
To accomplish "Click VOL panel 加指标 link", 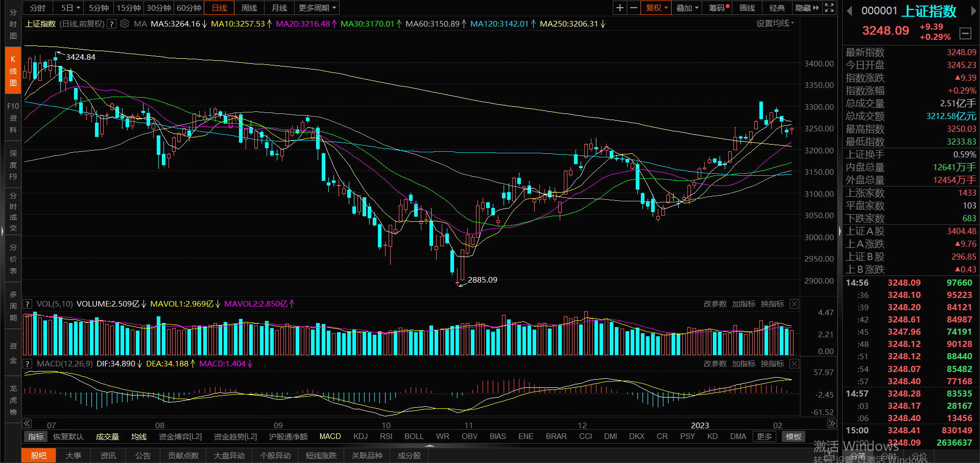I will tap(744, 304).
